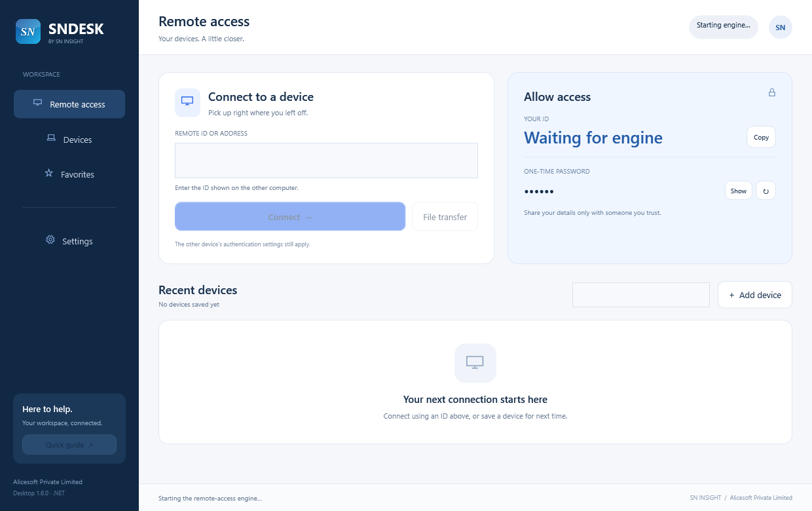
Task: Open Remote access in sidebar
Action: click(x=69, y=104)
